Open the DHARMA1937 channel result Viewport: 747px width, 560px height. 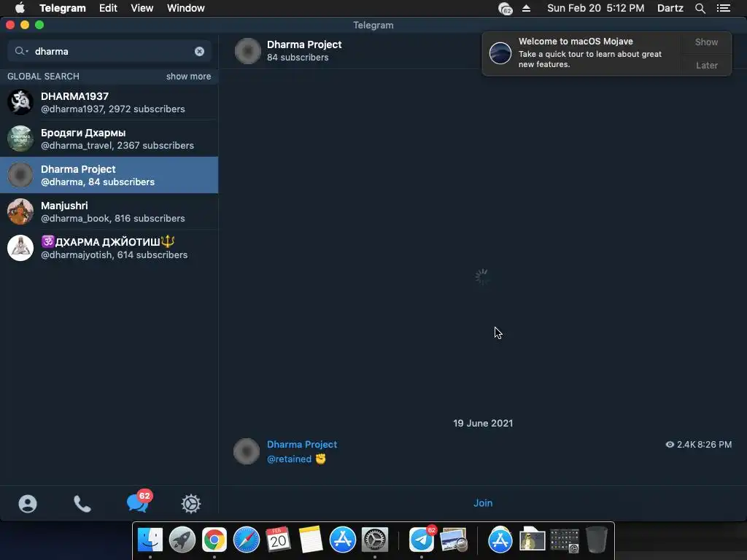pos(109,102)
